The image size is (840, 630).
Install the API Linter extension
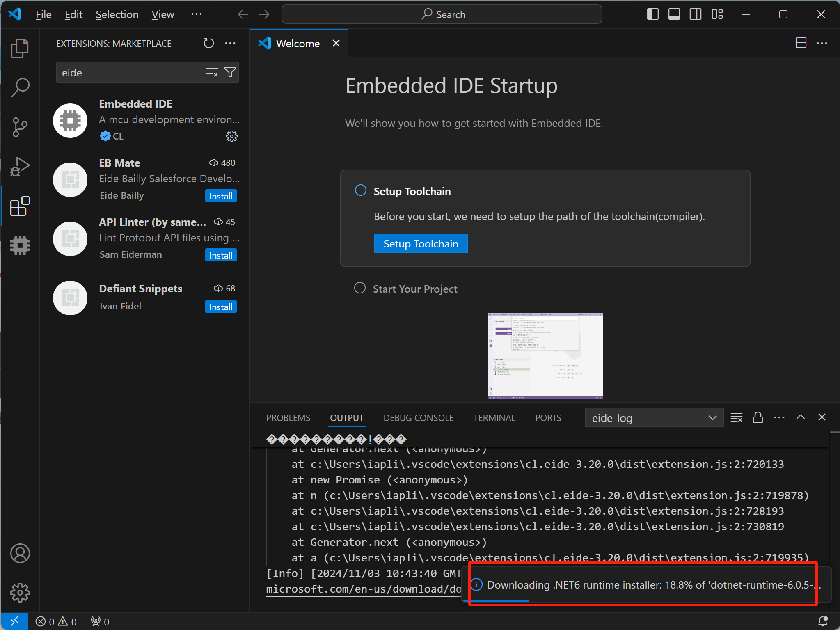pyautogui.click(x=221, y=255)
